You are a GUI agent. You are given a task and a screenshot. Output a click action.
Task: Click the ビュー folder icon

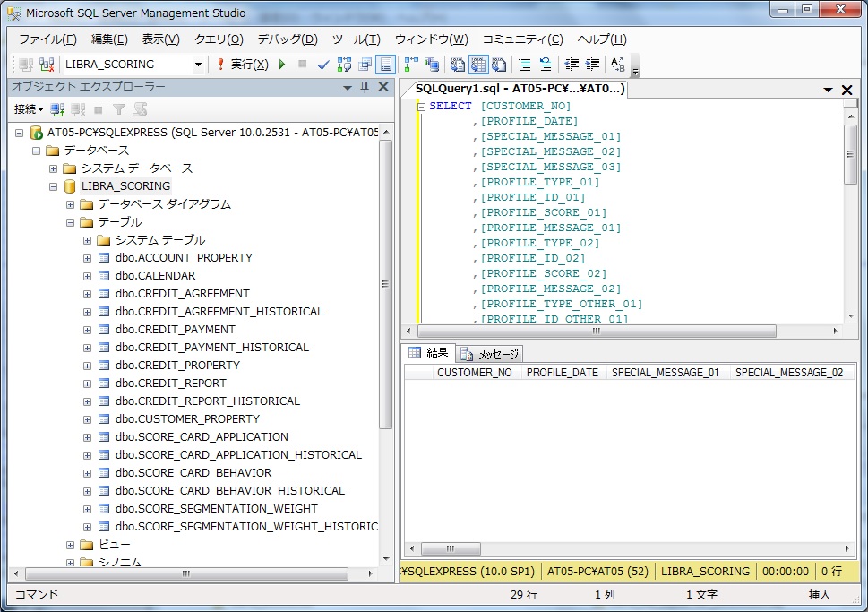[86, 545]
